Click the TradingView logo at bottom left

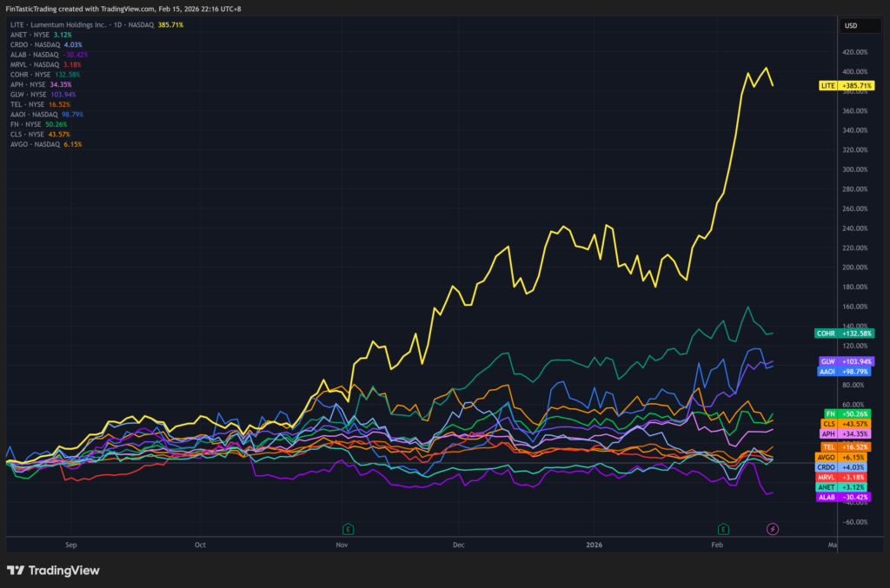(x=53, y=571)
